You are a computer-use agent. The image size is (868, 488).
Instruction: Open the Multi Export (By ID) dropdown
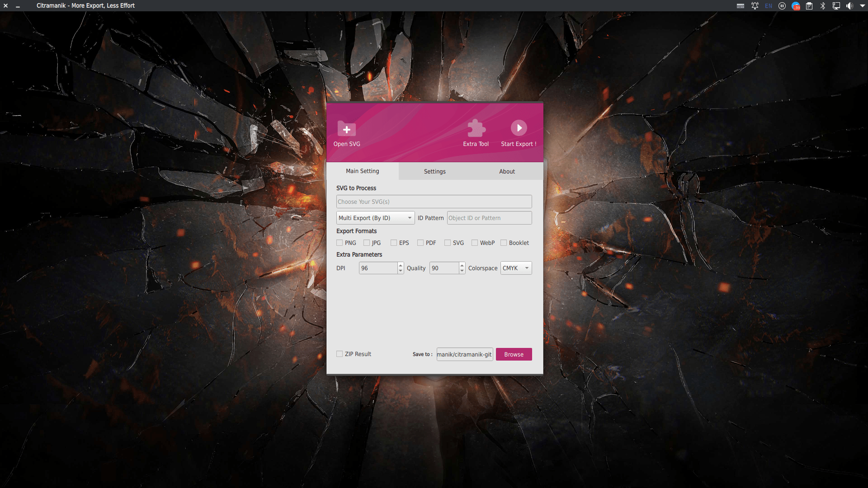[375, 218]
